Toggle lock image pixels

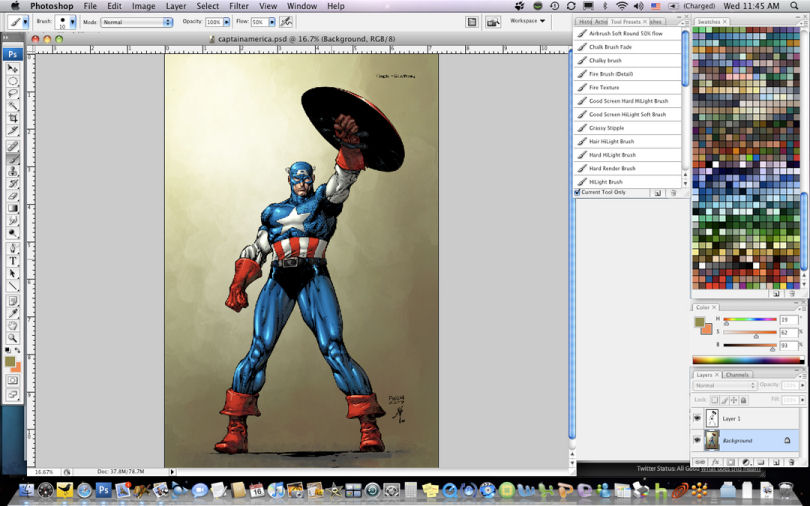[x=724, y=400]
